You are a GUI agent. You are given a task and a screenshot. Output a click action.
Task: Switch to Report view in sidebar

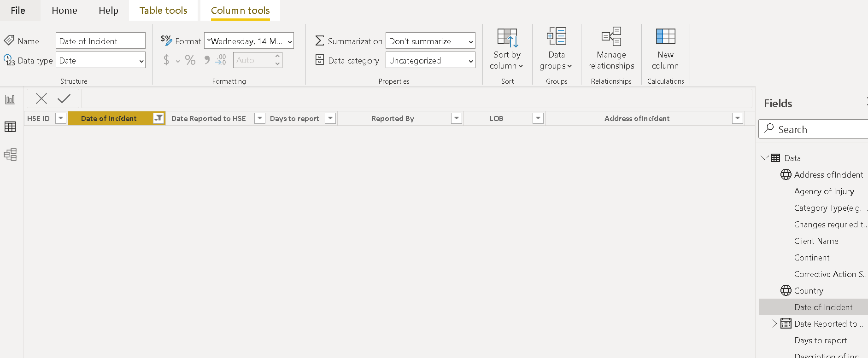click(10, 99)
